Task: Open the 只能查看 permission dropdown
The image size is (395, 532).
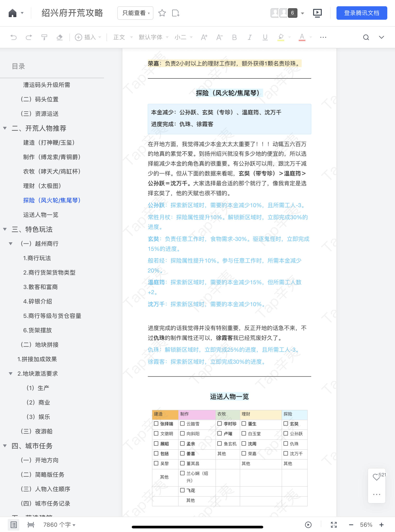Action: click(135, 13)
